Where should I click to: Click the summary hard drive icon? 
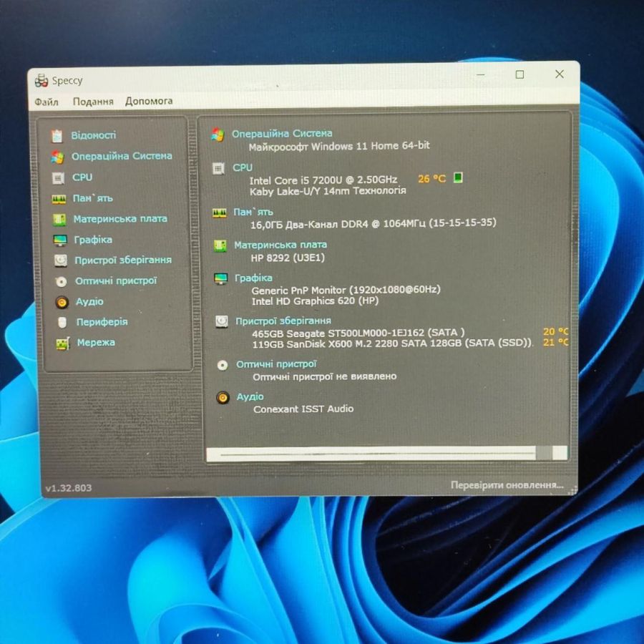click(x=222, y=321)
